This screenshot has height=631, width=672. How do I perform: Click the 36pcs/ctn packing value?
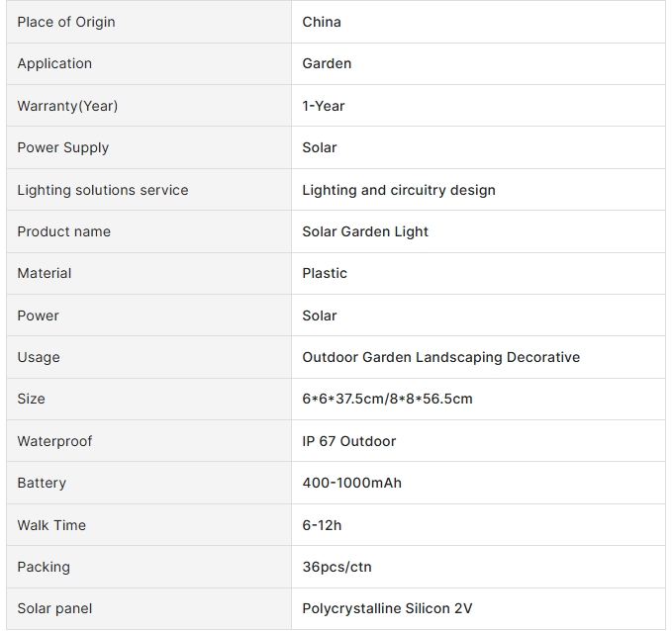click(x=336, y=567)
